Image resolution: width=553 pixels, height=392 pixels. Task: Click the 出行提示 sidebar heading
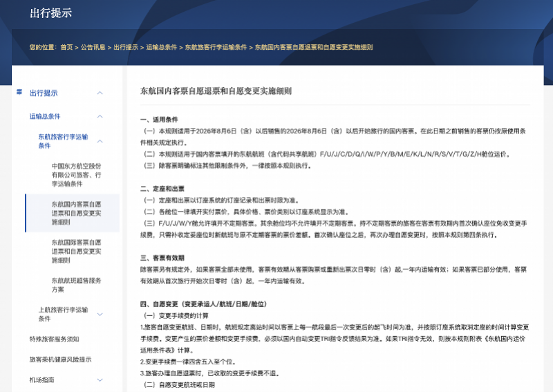[44, 93]
